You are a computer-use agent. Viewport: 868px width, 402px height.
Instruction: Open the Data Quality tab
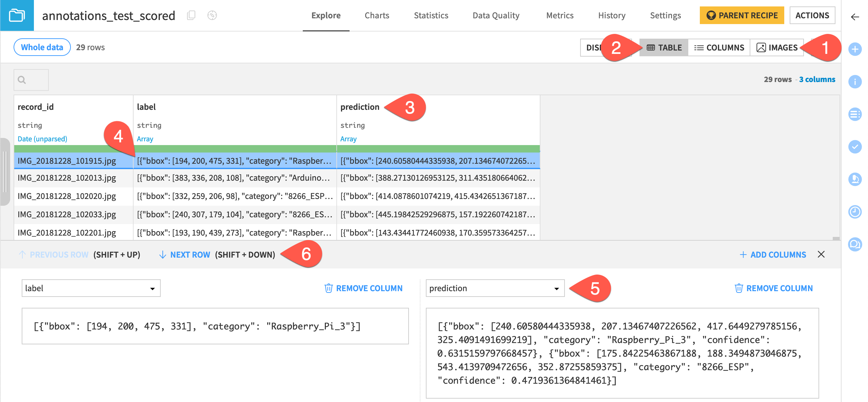point(496,15)
